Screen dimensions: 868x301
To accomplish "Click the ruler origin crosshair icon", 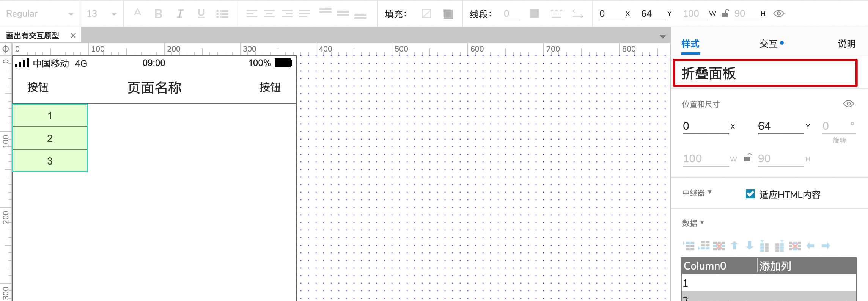I will click(x=6, y=49).
